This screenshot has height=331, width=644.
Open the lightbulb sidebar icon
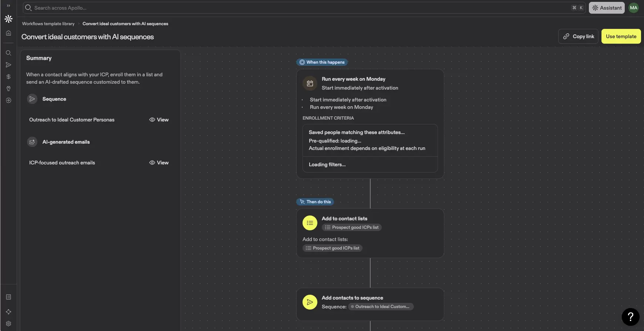click(x=9, y=88)
